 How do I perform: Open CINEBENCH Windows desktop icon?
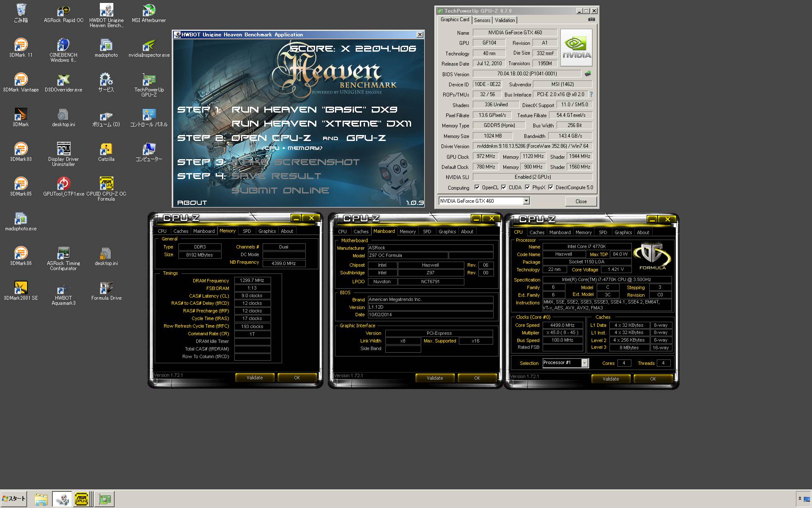(x=63, y=50)
